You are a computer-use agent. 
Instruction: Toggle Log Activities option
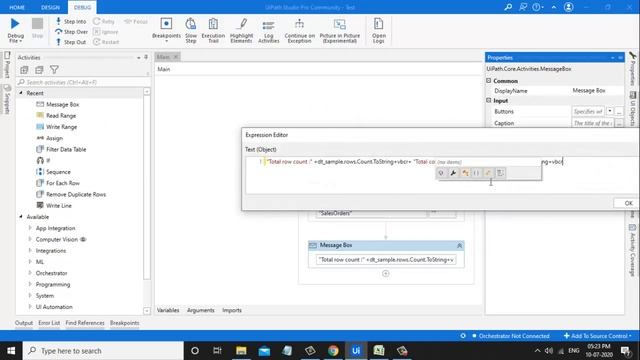(x=269, y=31)
